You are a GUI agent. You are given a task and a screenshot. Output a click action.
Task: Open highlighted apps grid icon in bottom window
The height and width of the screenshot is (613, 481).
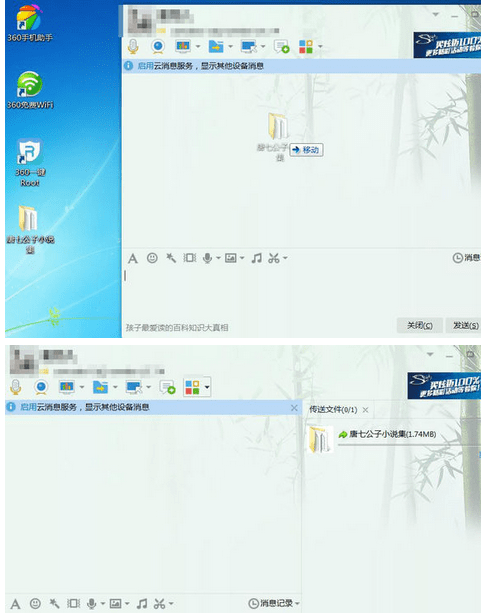192,387
